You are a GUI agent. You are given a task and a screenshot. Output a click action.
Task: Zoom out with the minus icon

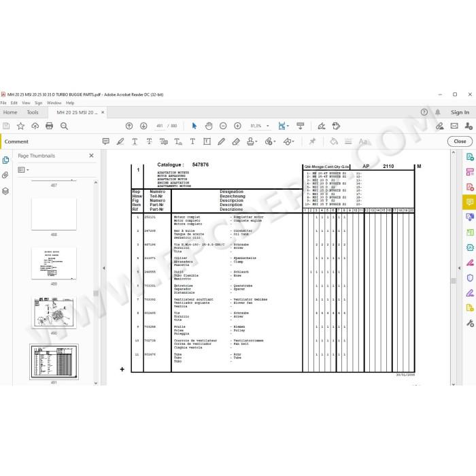(223, 126)
